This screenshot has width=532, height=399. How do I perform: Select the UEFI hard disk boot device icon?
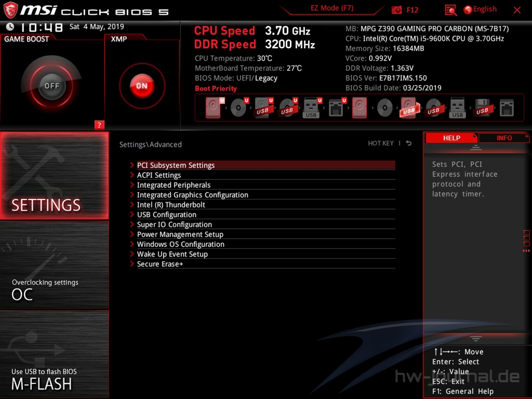[x=214, y=107]
